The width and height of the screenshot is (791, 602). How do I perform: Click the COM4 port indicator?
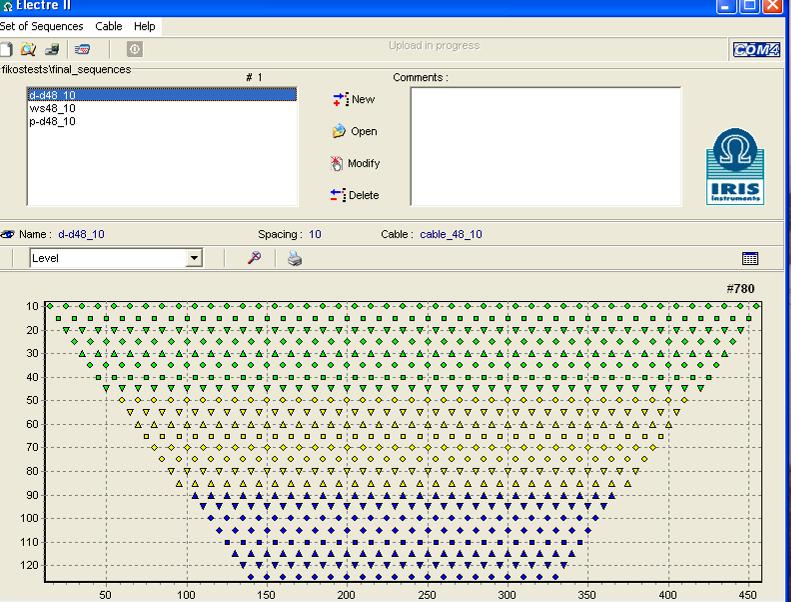point(756,49)
